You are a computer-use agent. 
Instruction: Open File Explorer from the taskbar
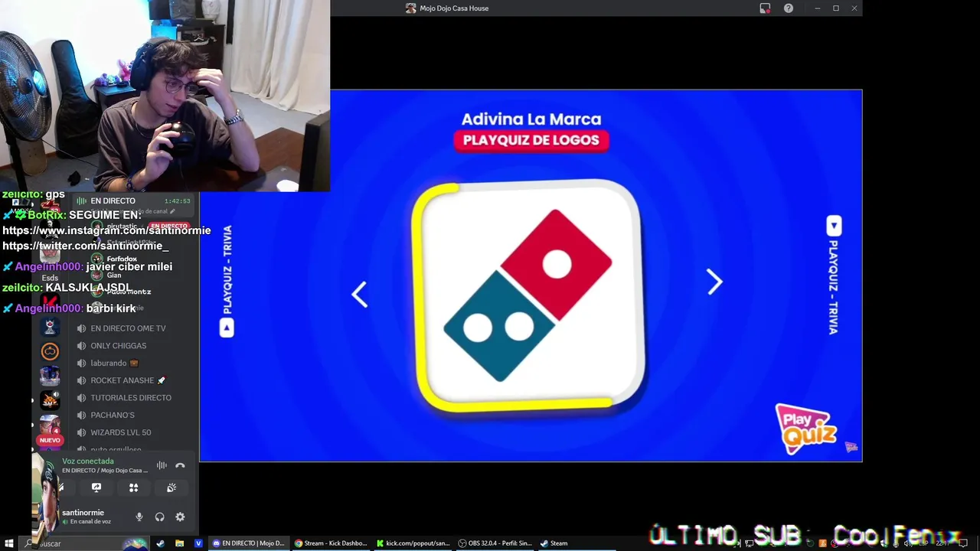coord(179,543)
